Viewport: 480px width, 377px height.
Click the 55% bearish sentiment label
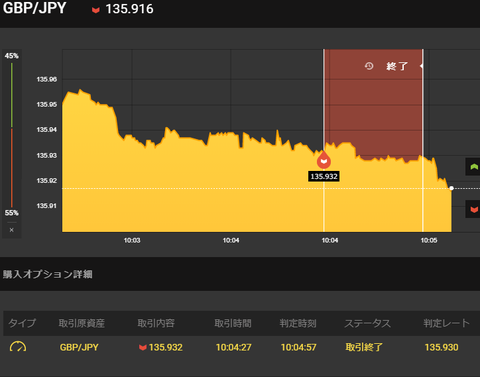coord(12,213)
